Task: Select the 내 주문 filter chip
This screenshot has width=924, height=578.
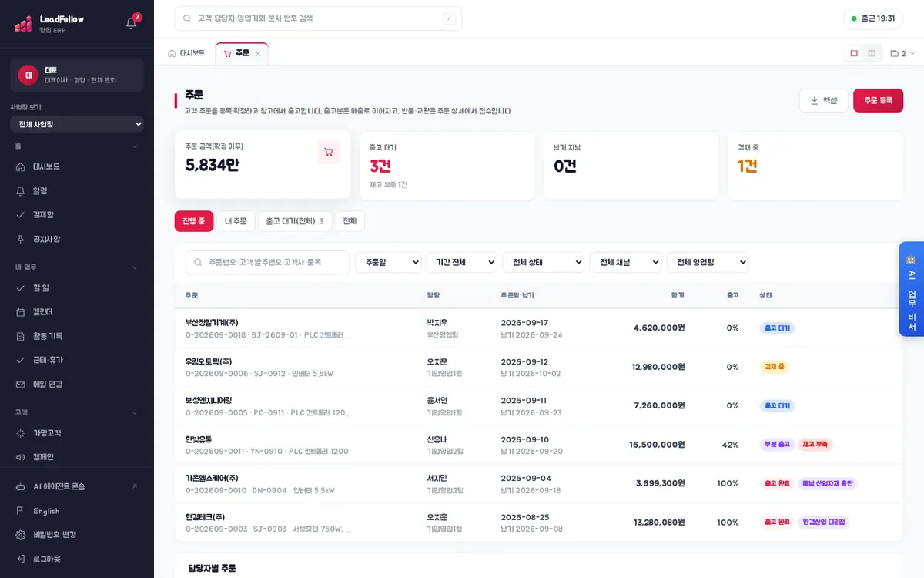Action: point(236,221)
